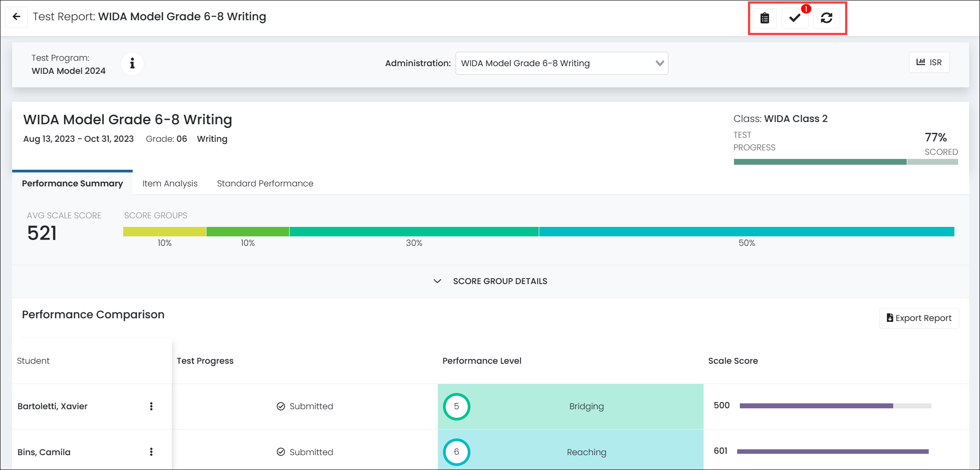Click the Submitted status icon for Bartoletti, Xavier
980x470 pixels.
[280, 406]
